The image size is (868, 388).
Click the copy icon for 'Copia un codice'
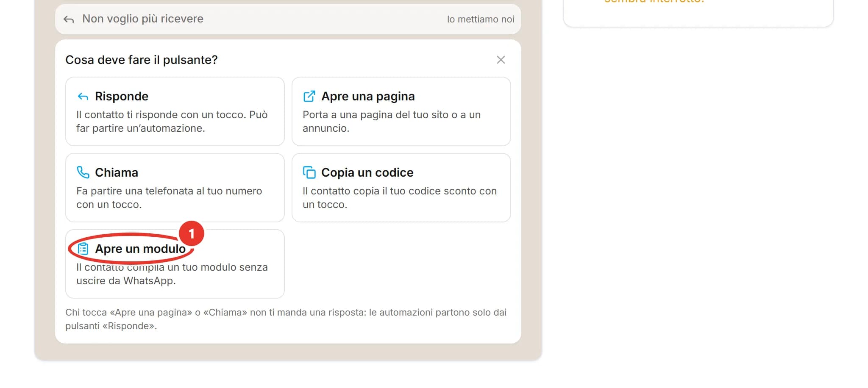click(309, 172)
